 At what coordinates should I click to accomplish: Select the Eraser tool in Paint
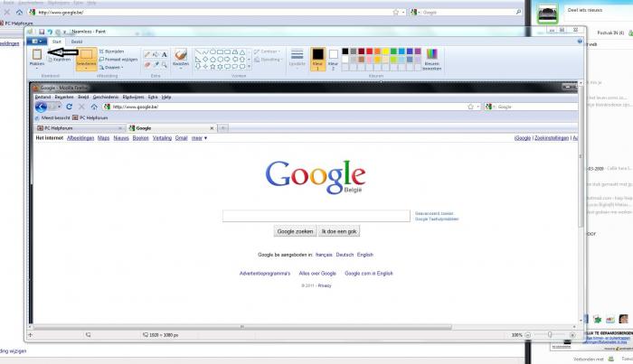pyautogui.click(x=147, y=64)
